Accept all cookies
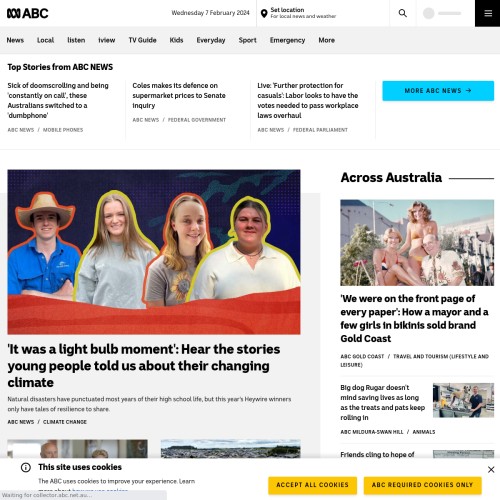Viewport: 500px width, 500px height. tap(312, 485)
